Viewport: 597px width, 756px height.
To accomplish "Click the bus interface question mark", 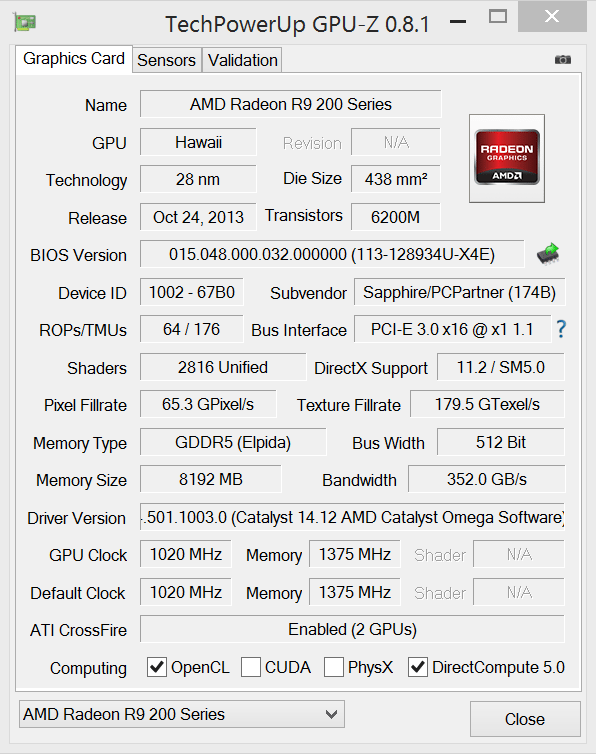I will coord(560,329).
